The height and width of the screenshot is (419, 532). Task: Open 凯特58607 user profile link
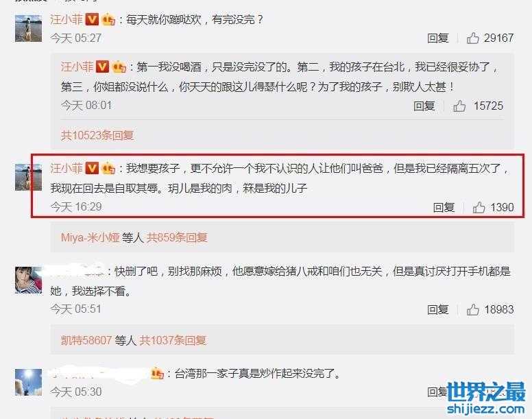(x=86, y=340)
